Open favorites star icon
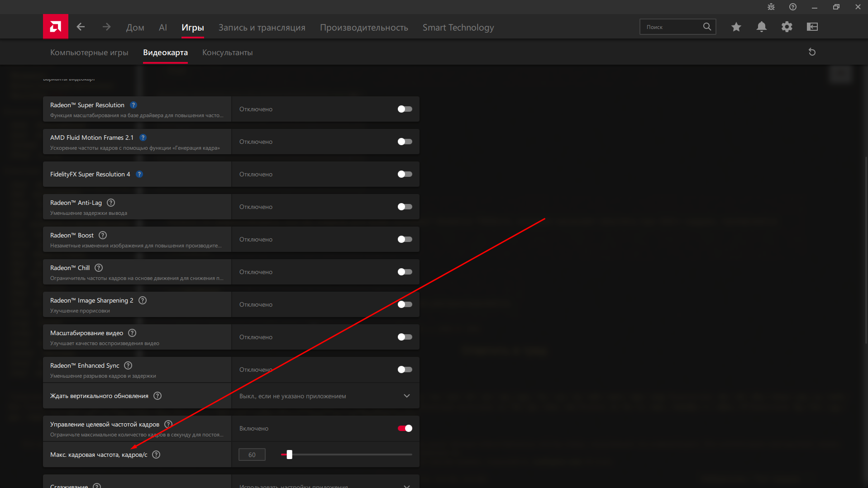The height and width of the screenshot is (488, 868). (736, 27)
